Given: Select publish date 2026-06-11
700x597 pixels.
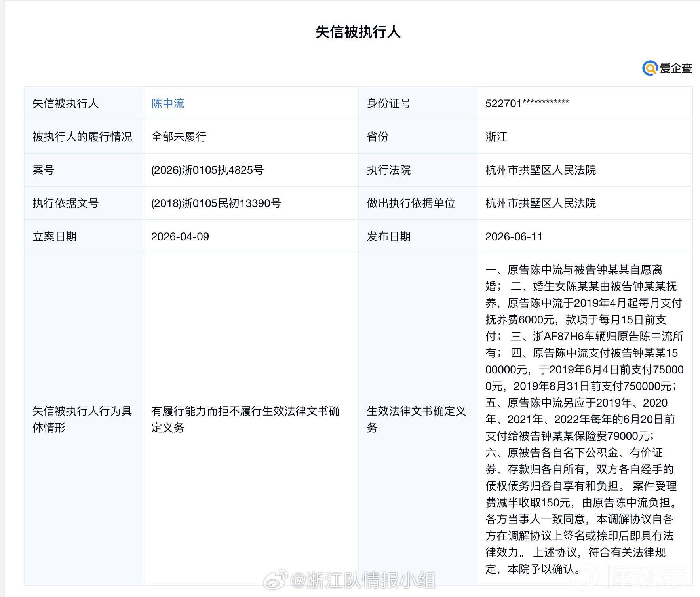Looking at the screenshot, I should click(x=514, y=237).
